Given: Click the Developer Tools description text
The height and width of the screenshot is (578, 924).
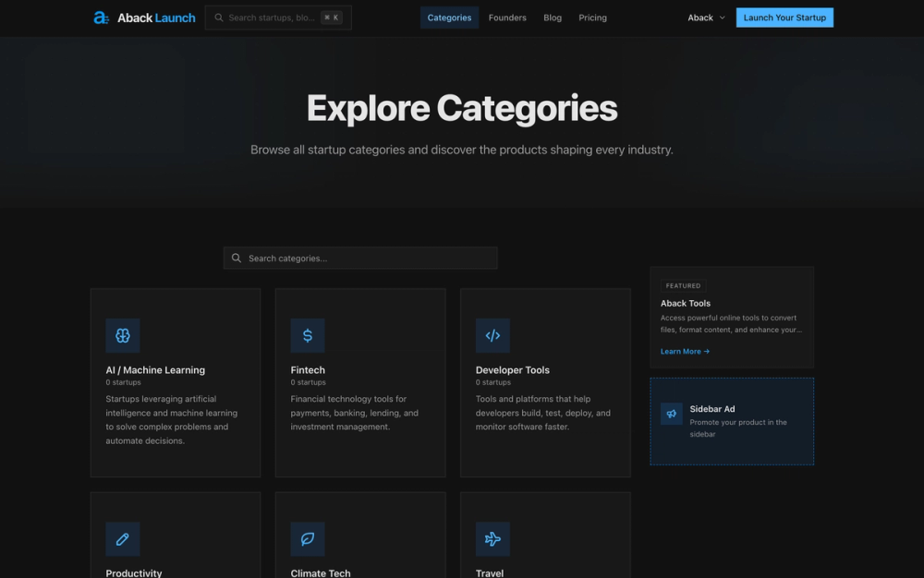Looking at the screenshot, I should (x=542, y=413).
